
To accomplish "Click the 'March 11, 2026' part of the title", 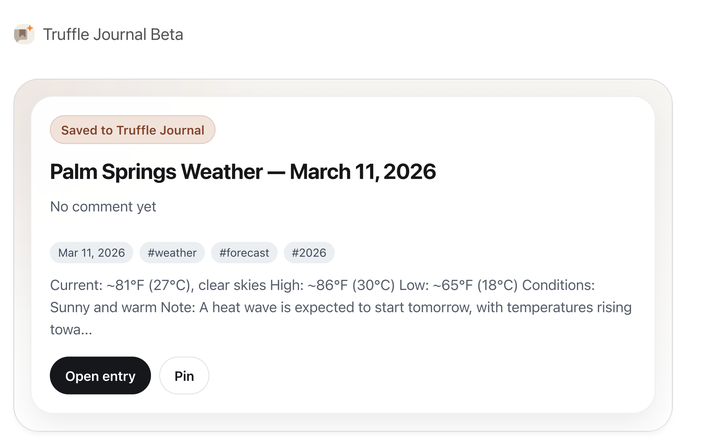I will coord(363,171).
